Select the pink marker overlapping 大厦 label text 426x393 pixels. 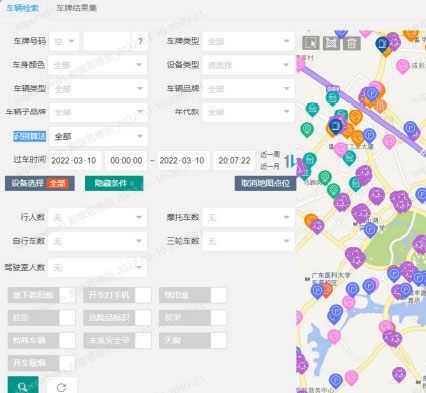click(340, 149)
